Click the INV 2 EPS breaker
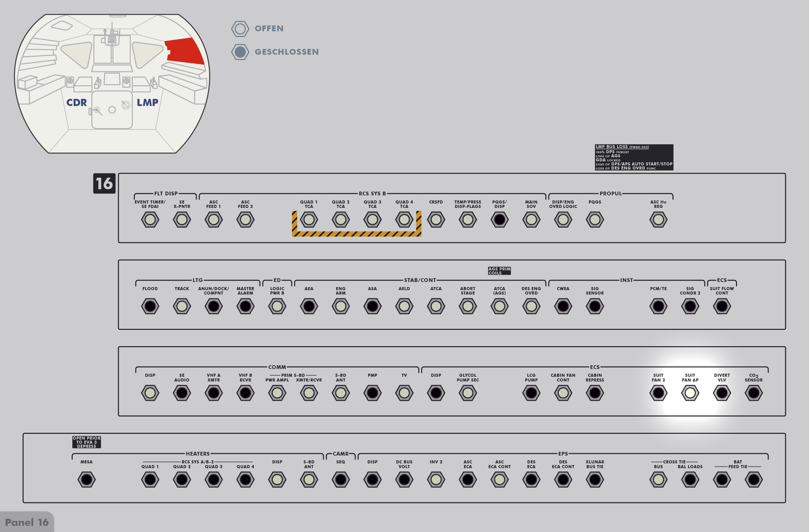The width and height of the screenshot is (809, 532). 436,480
